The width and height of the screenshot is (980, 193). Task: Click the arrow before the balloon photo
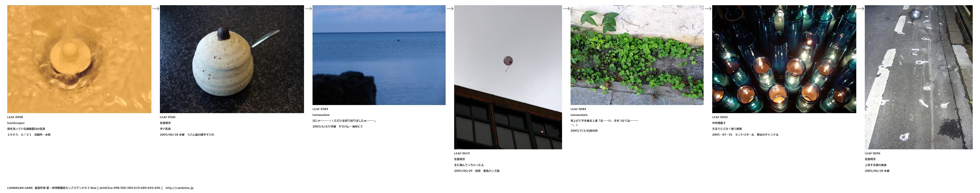point(450,9)
